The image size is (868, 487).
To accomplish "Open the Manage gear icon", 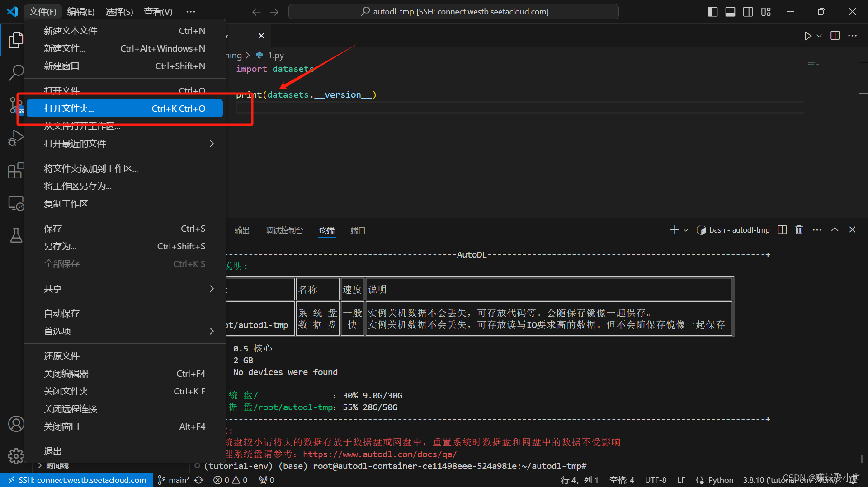I will click(16, 456).
